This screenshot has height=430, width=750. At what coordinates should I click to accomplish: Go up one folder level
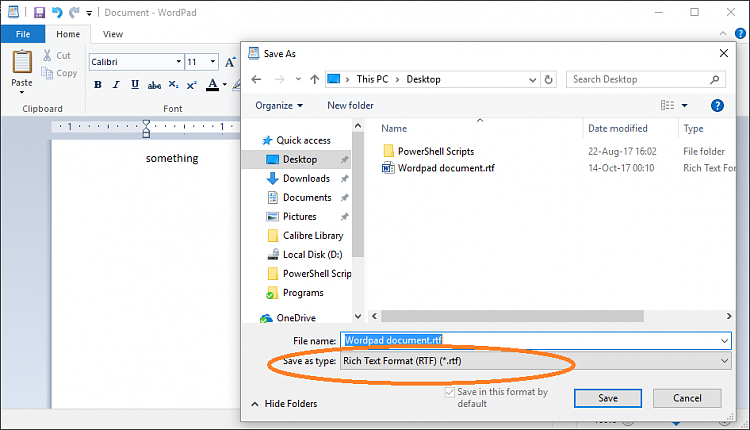(x=314, y=79)
